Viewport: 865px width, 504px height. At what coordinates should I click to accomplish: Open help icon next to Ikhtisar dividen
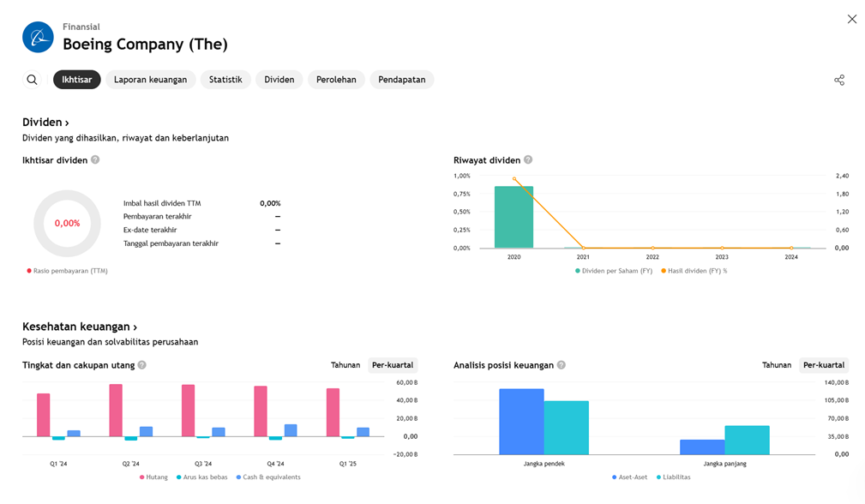tap(95, 160)
